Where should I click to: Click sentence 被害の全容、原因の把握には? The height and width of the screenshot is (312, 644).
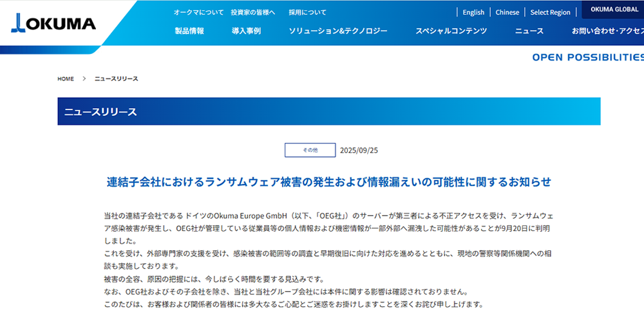[x=214, y=279]
